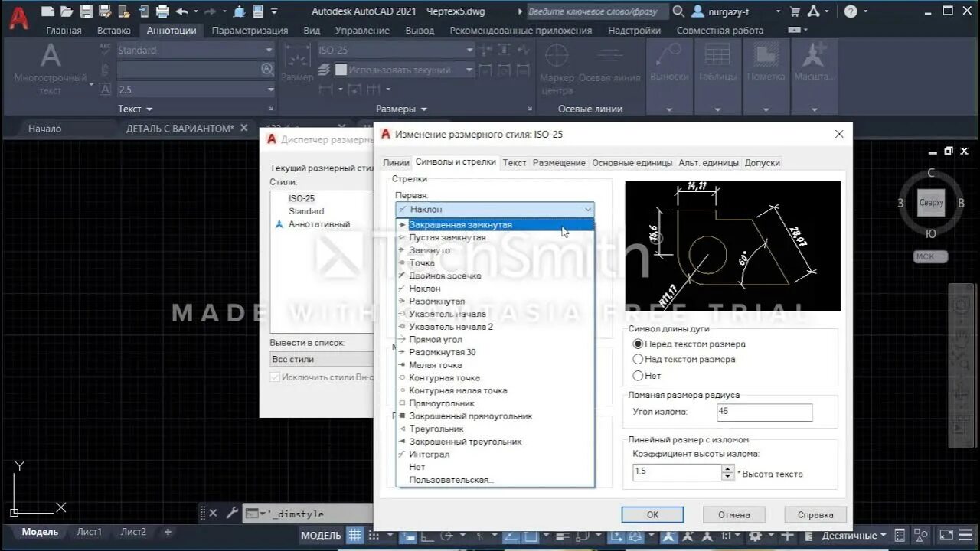
Task: Click the search magnifier icon in title bar
Action: tap(678, 11)
